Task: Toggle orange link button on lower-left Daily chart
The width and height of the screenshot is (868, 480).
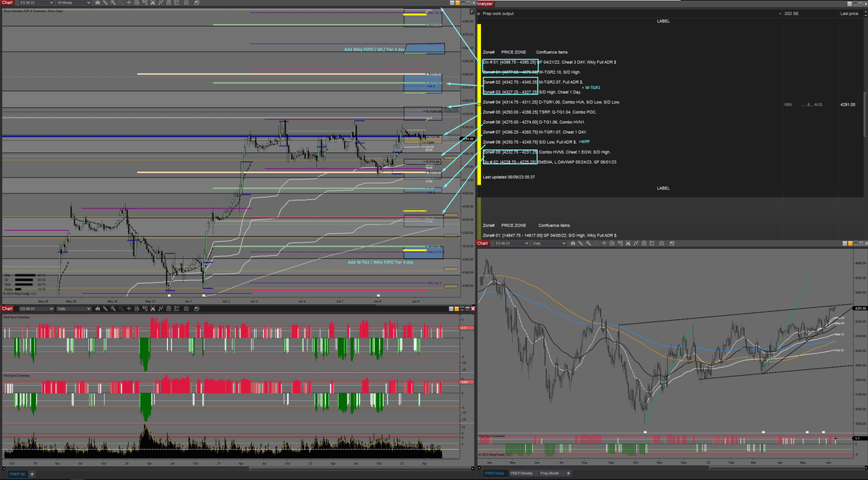Action: point(456,308)
